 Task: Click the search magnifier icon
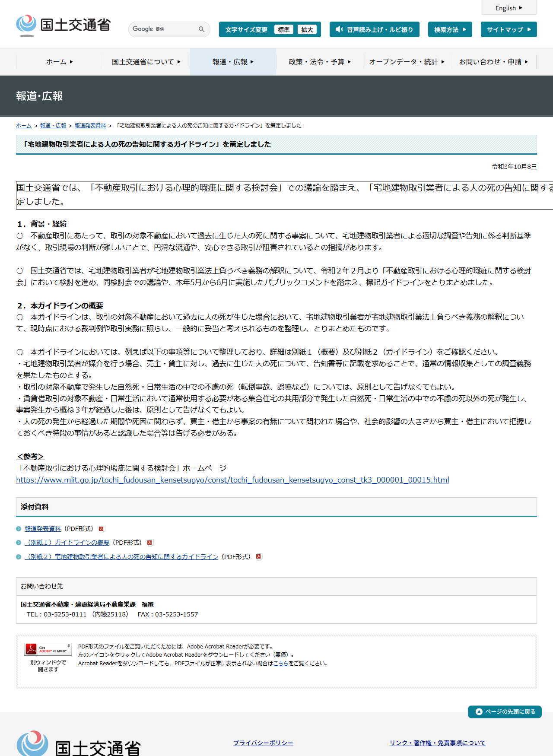201,29
